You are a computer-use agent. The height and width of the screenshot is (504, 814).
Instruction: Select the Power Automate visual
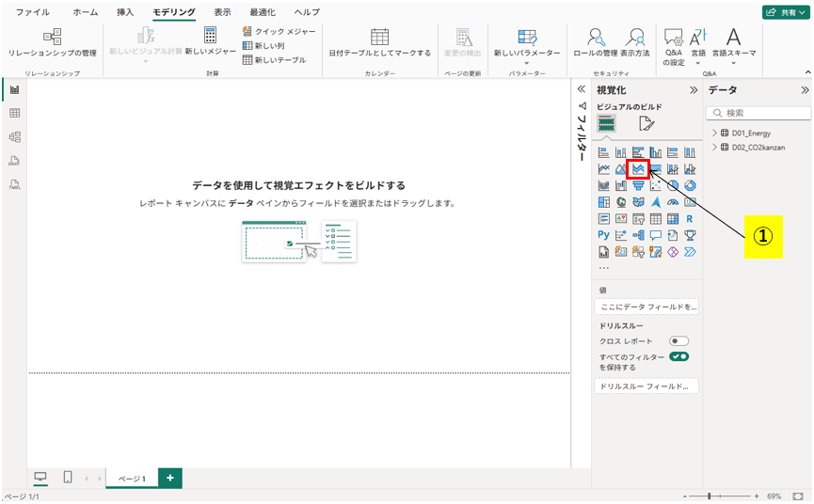(x=690, y=252)
